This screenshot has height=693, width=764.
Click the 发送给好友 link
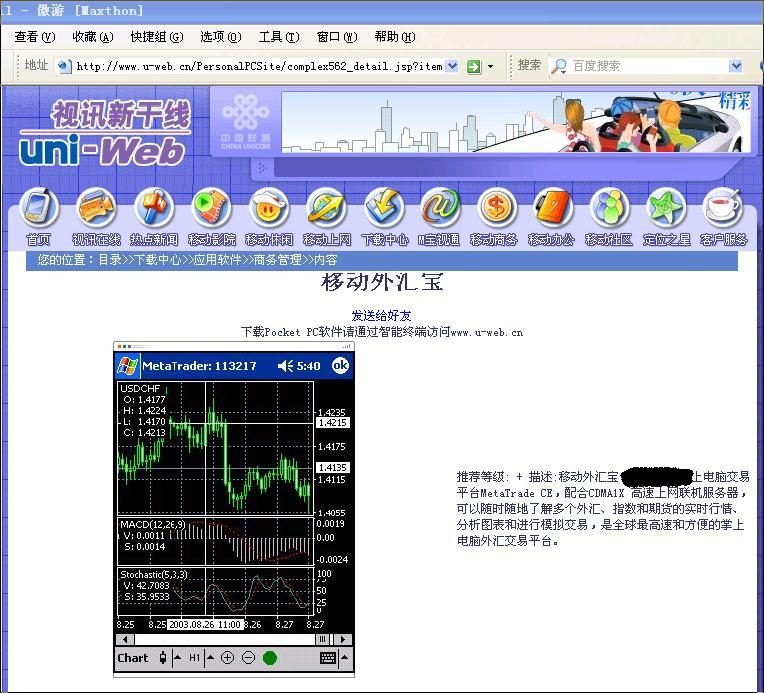tap(382, 315)
